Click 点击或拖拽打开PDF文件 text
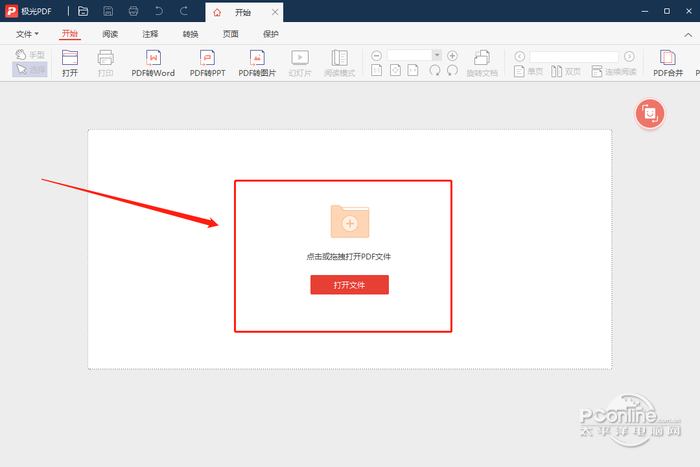700x467 pixels. point(349,257)
